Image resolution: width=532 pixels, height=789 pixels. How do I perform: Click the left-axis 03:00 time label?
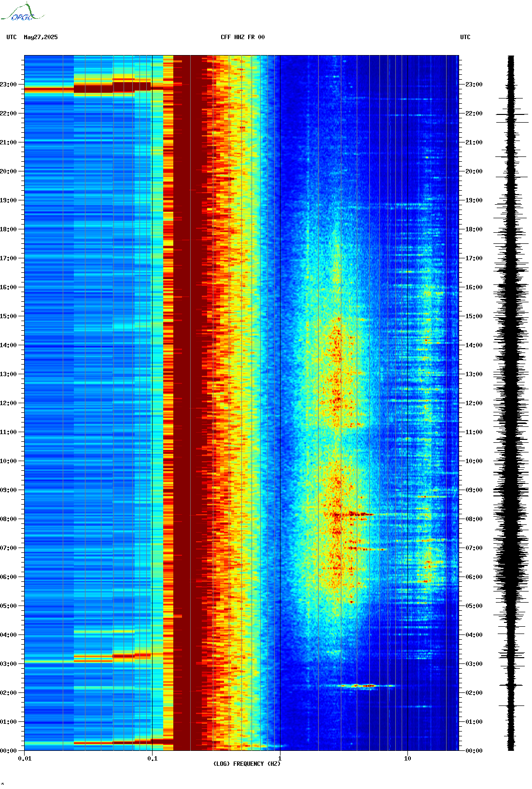tap(8, 664)
